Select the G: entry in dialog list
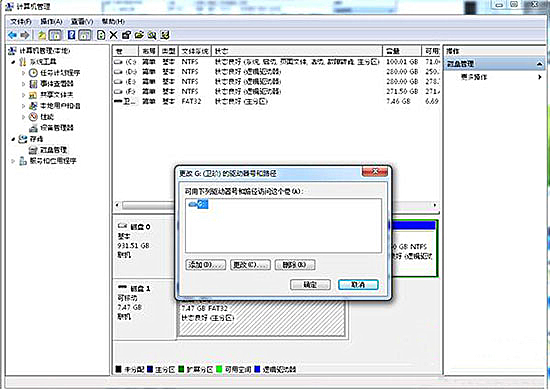Screen dimensions: 550x390 (x=199, y=204)
